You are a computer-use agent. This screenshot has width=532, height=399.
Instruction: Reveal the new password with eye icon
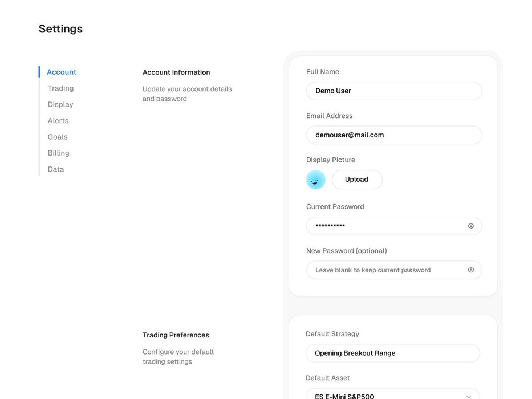click(x=471, y=270)
